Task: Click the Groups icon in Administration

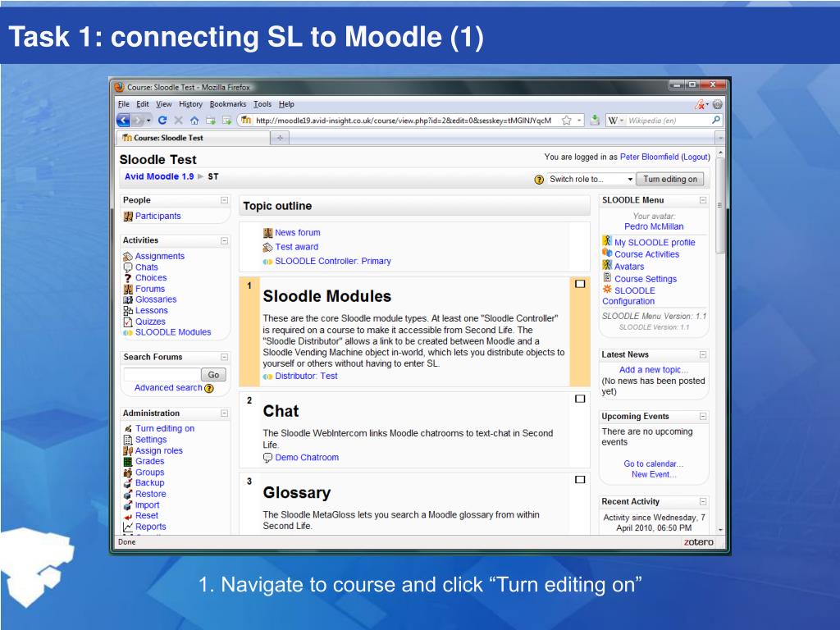Action: tap(128, 472)
